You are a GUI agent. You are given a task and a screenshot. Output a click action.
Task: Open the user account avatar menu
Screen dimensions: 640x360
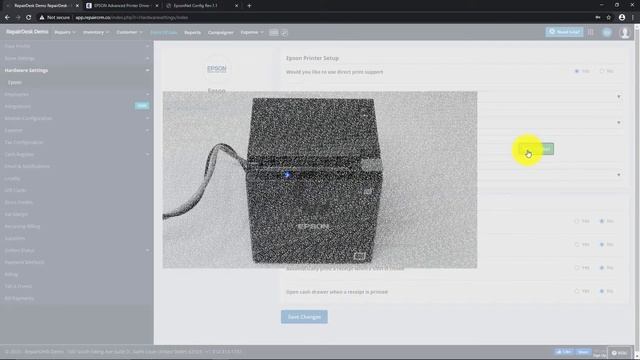624,32
